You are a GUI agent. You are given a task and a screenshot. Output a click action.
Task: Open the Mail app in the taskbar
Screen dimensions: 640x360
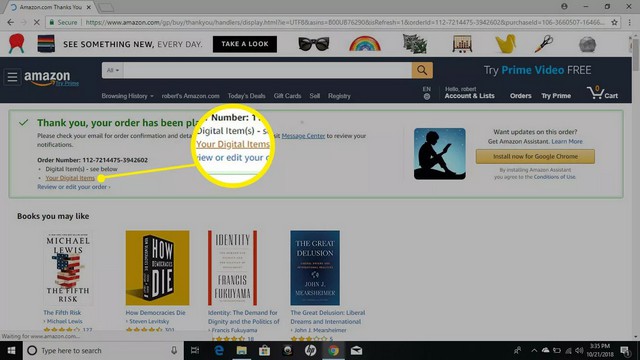pyautogui.click(x=356, y=351)
